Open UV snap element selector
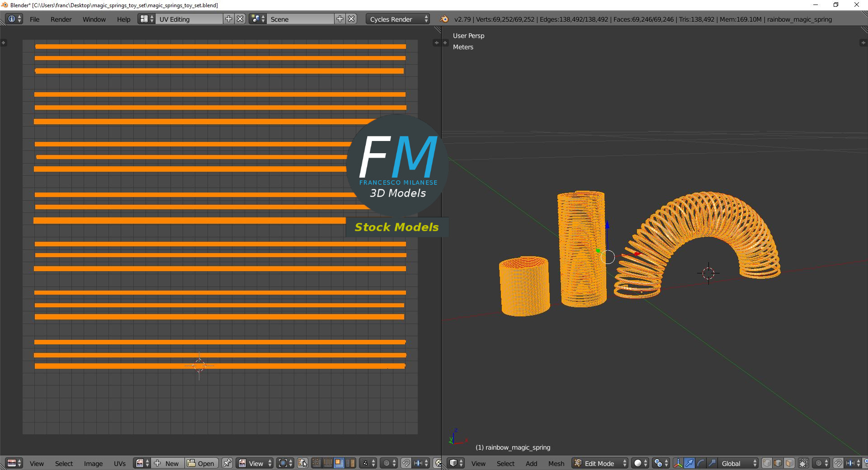This screenshot has height=470, width=868. (x=421, y=463)
